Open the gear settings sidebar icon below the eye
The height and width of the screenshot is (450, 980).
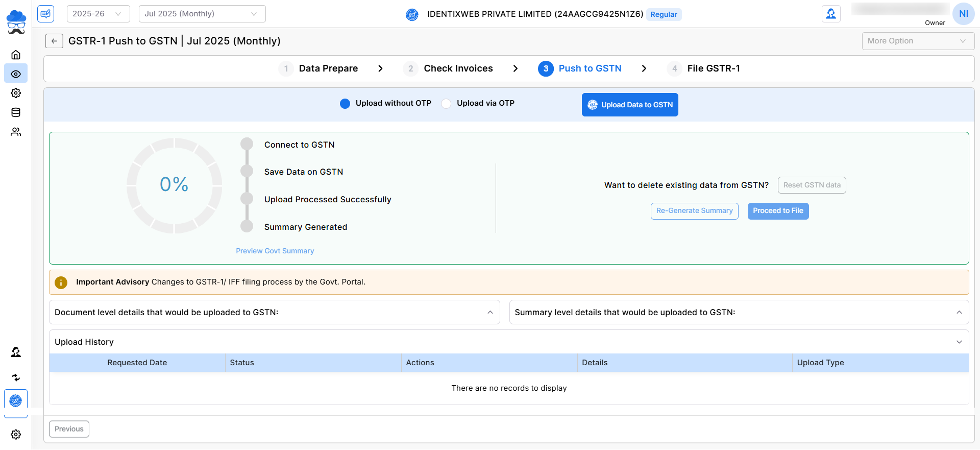[x=16, y=93]
